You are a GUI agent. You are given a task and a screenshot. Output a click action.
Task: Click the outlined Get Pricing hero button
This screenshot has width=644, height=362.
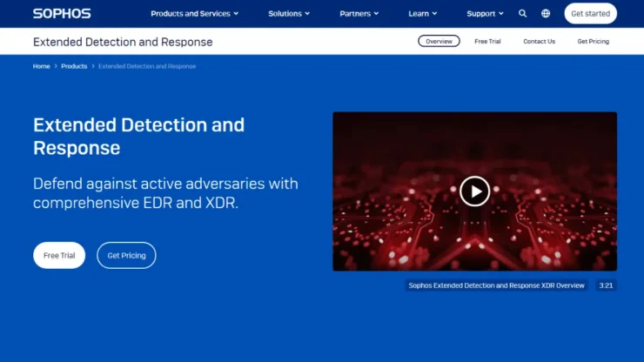point(126,255)
